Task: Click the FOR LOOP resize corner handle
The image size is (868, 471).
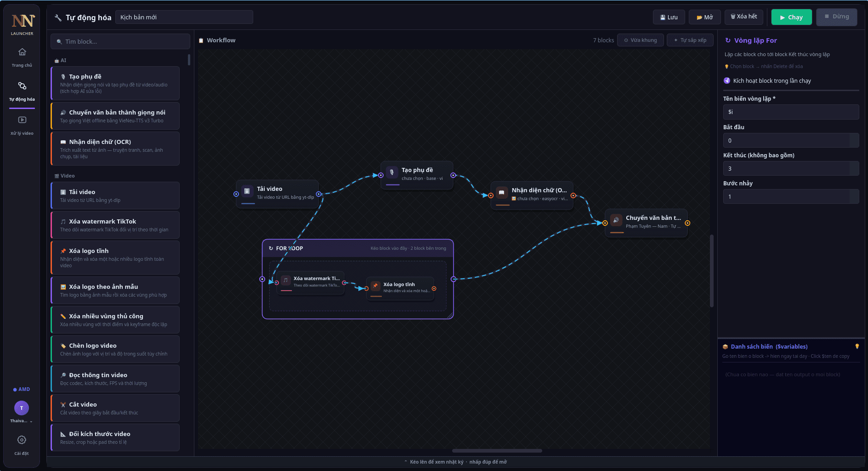Action: click(450, 316)
